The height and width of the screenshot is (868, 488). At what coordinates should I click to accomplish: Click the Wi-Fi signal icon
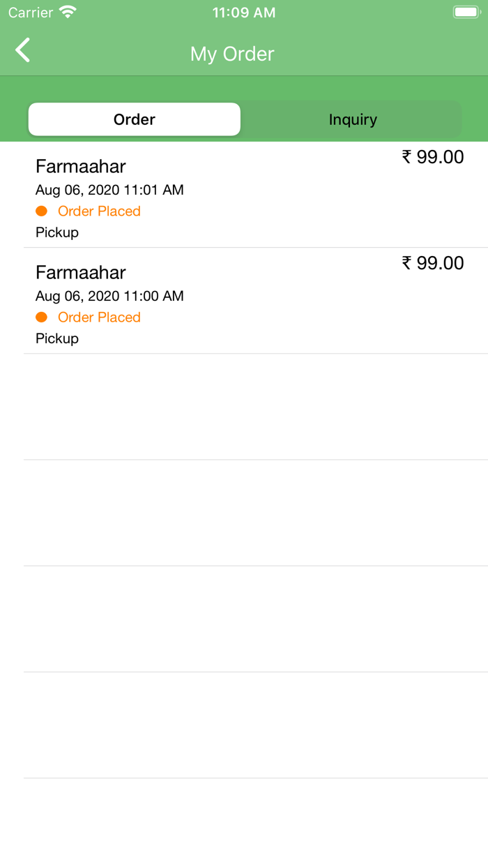click(66, 11)
